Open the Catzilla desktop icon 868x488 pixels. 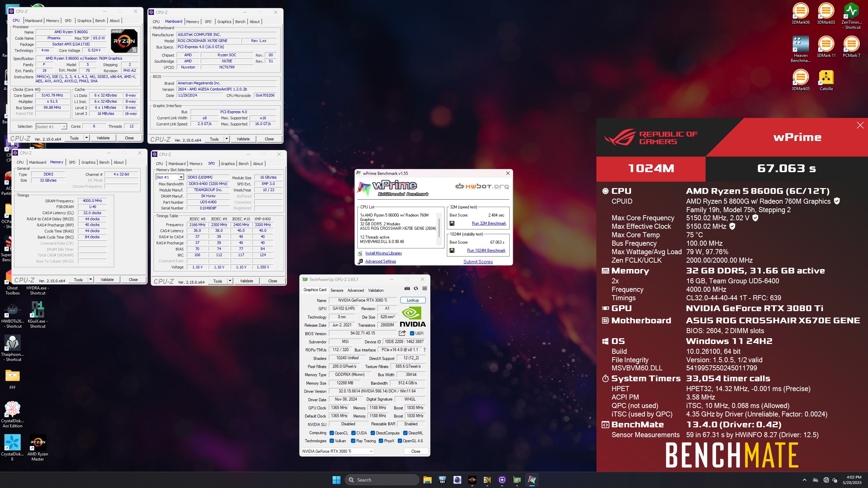pos(826,80)
